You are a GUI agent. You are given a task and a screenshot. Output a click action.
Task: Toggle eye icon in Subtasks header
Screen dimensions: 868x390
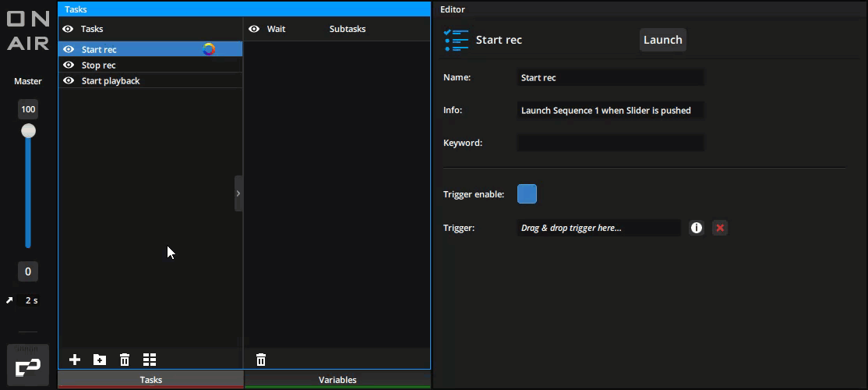(x=254, y=29)
